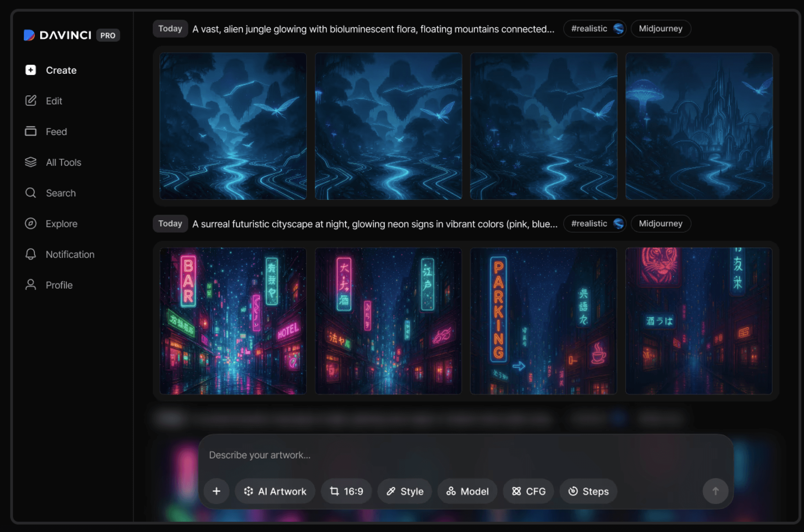Open the PARKING neon sign thumbnail
Viewport: 804px width, 532px height.
click(x=543, y=321)
